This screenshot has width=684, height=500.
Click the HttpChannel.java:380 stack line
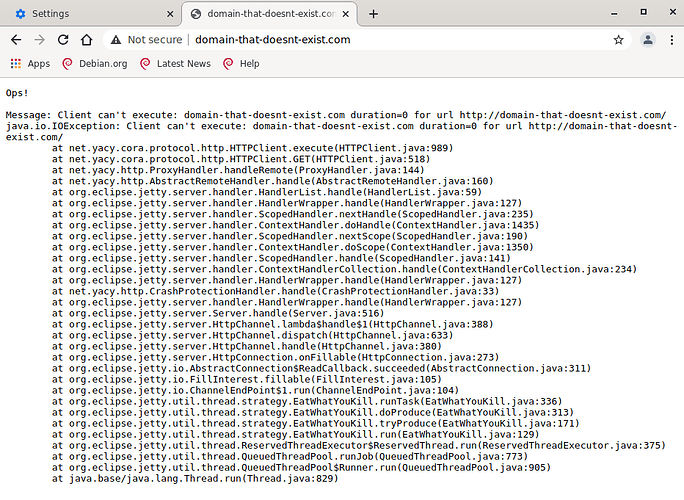pyautogui.click(x=247, y=346)
